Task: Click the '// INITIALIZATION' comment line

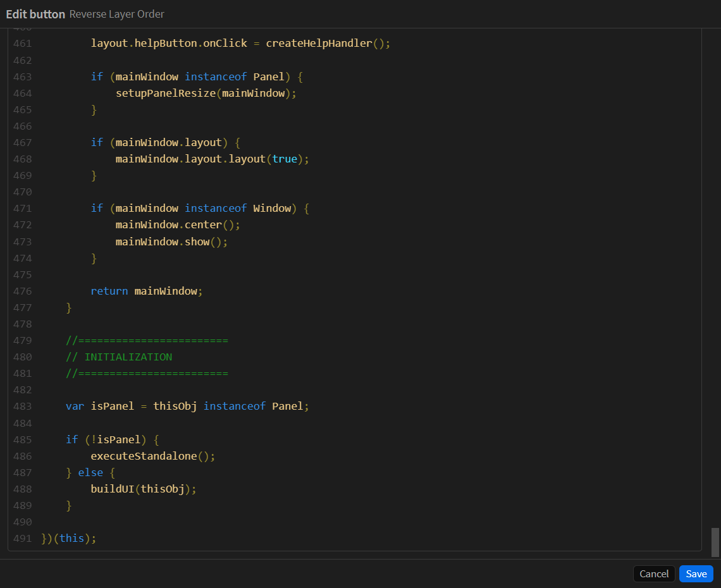Action: tap(119, 357)
